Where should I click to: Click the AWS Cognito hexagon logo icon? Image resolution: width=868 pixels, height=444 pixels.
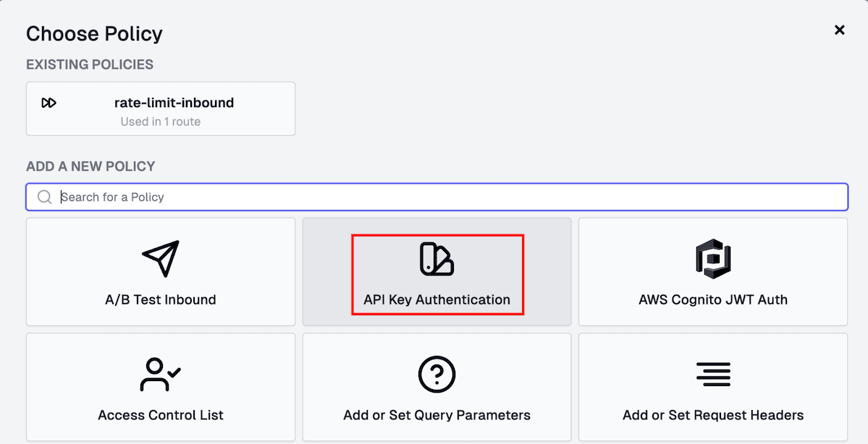(x=713, y=257)
